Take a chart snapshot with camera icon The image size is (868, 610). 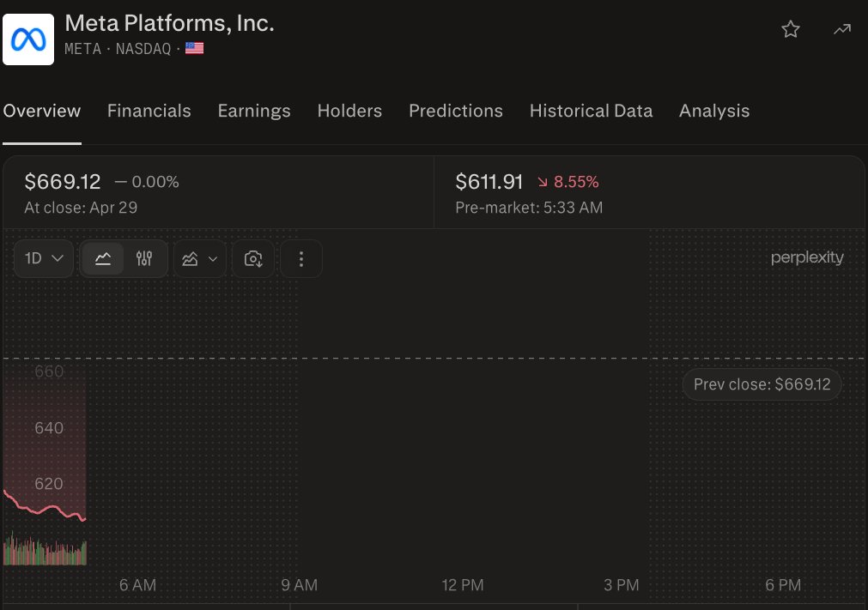click(253, 258)
